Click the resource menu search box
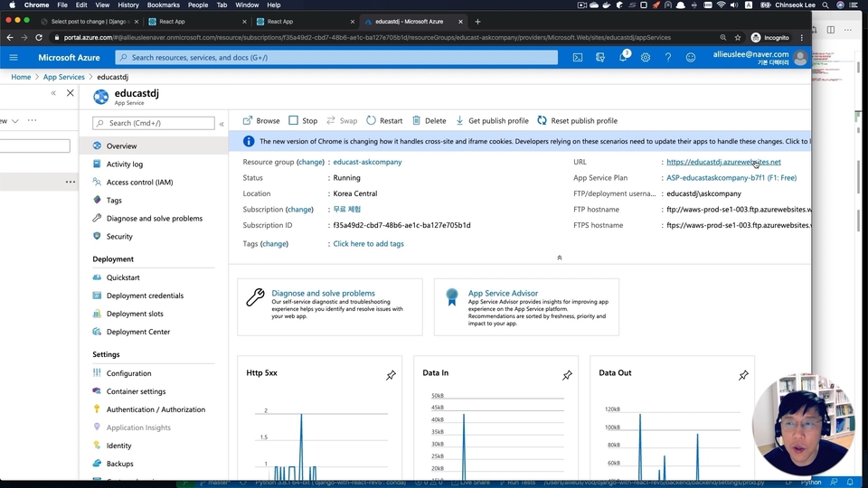Image resolution: width=868 pixels, height=488 pixels. [154, 123]
